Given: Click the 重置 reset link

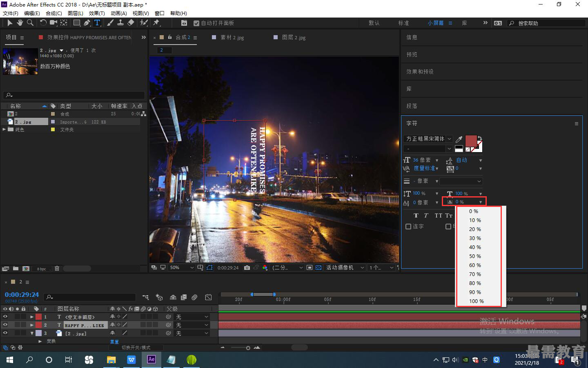Looking at the screenshot, I should coord(114,341).
